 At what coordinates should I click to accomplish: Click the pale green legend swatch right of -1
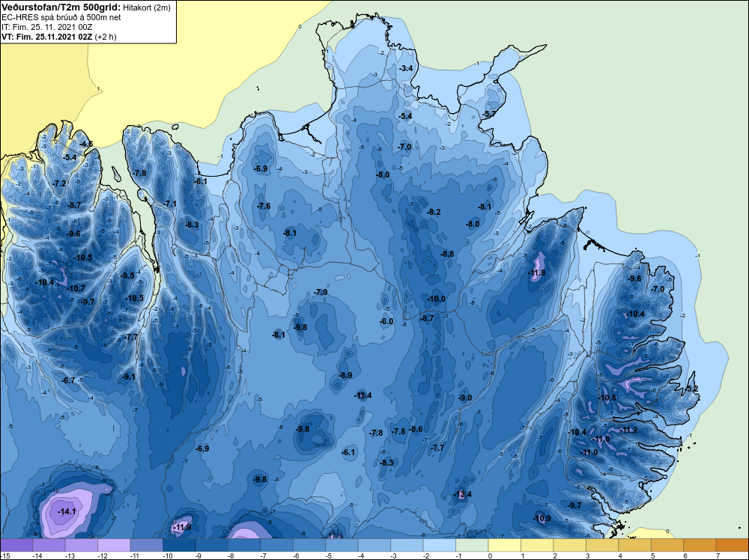[x=472, y=545]
